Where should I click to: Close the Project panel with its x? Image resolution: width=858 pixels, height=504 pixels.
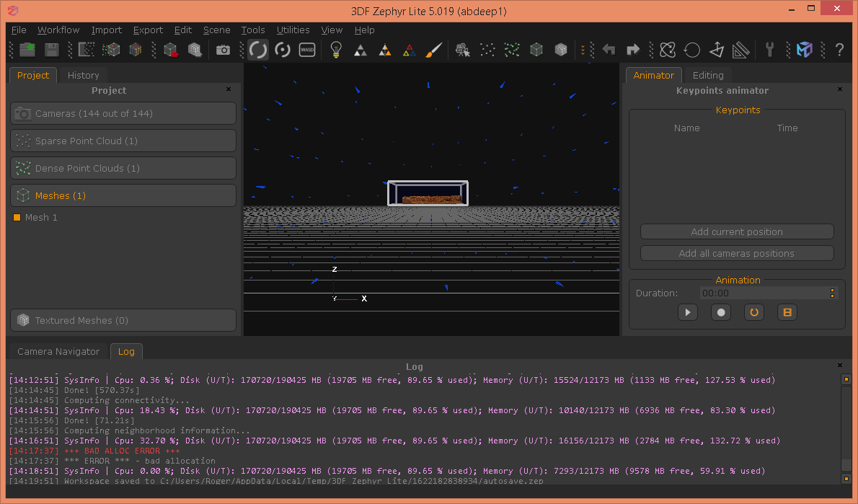[229, 89]
